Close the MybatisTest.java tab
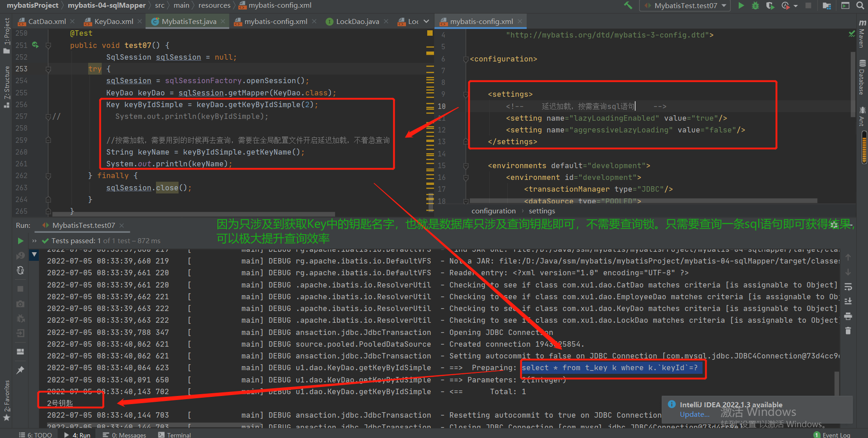Viewport: 868px width, 438px height. tap(223, 21)
